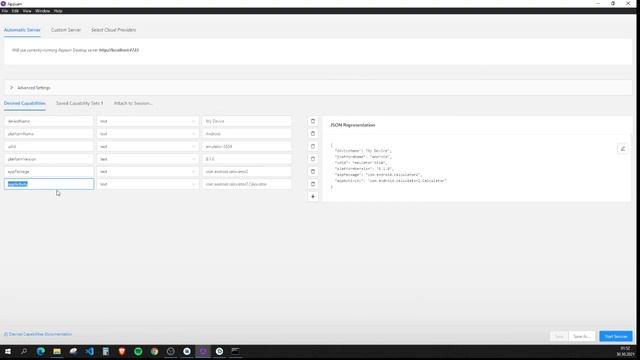The width and height of the screenshot is (640, 360).
Task: Switch to the Appium purple taskbar icon
Action: click(x=203, y=351)
